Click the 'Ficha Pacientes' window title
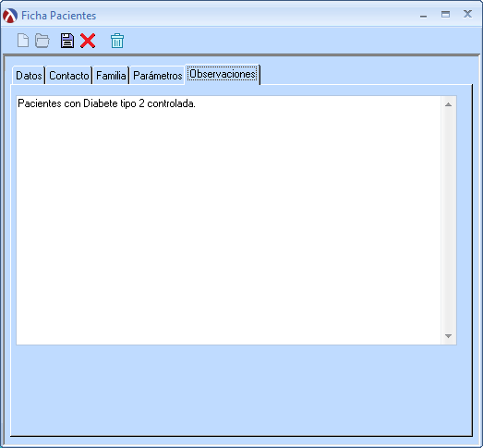Viewport: 483px width, 448px height. (x=58, y=16)
